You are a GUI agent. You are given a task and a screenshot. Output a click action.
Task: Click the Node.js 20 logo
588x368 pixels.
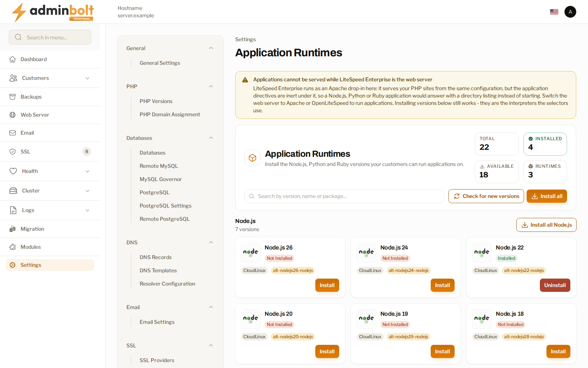pos(251,319)
